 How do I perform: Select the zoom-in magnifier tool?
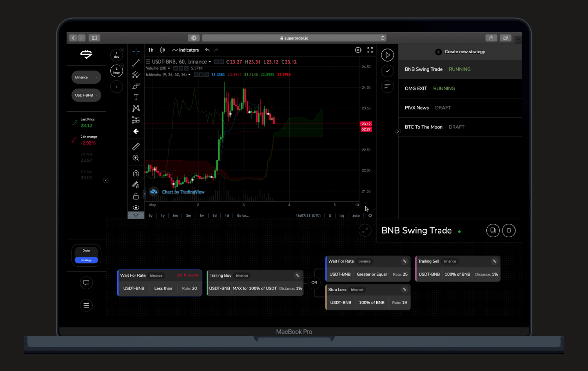pos(136,158)
